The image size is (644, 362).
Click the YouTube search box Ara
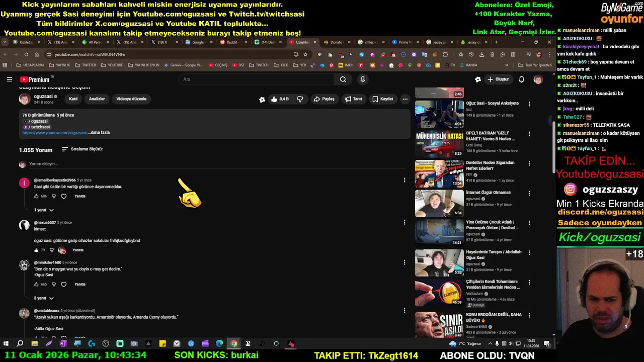pos(256,79)
